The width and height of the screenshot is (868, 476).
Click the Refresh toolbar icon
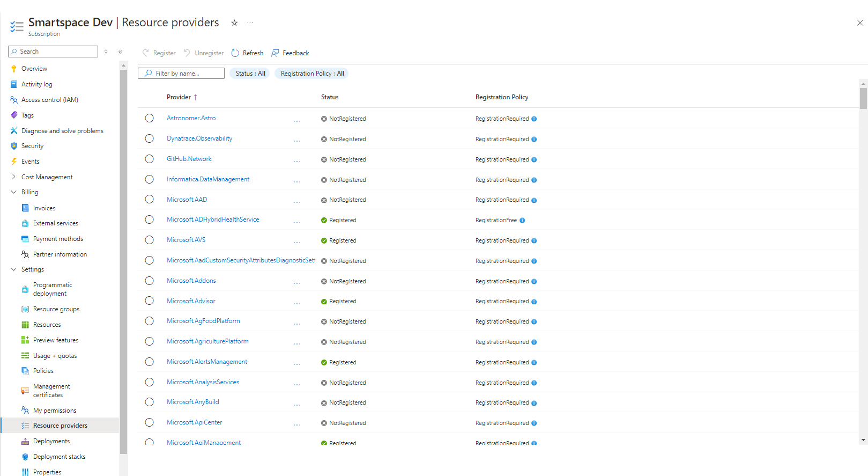tap(235, 53)
